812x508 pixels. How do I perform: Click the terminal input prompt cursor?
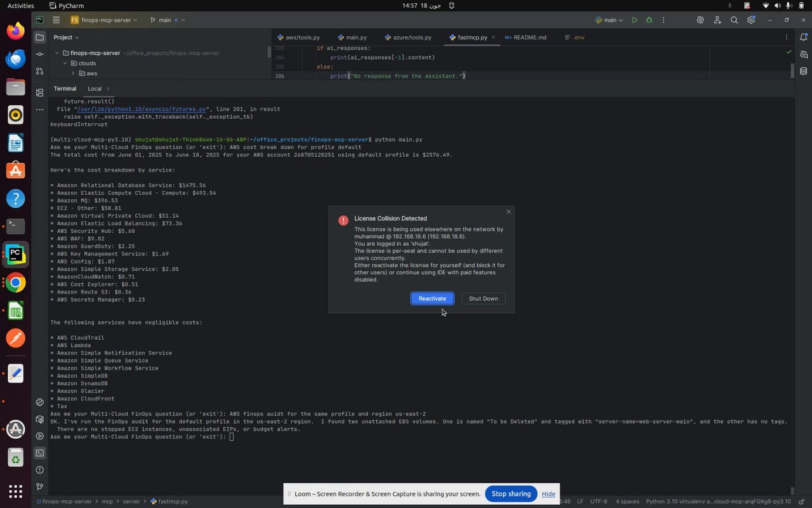pos(232,437)
